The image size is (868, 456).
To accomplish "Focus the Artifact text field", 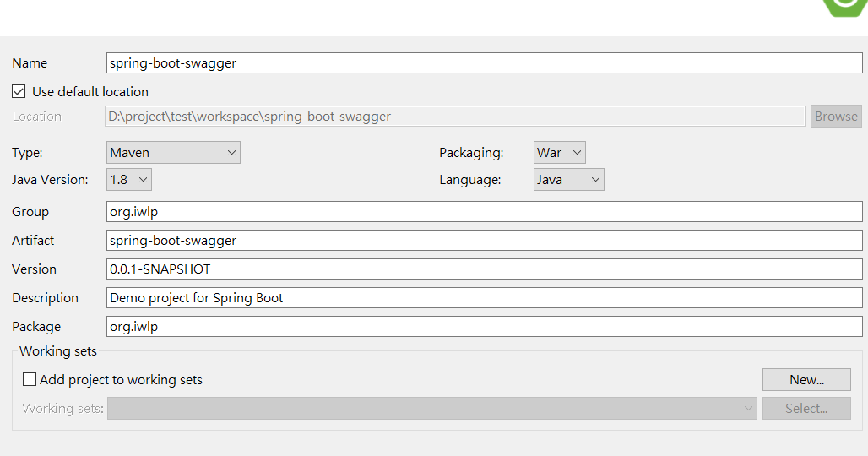I will pyautogui.click(x=485, y=240).
